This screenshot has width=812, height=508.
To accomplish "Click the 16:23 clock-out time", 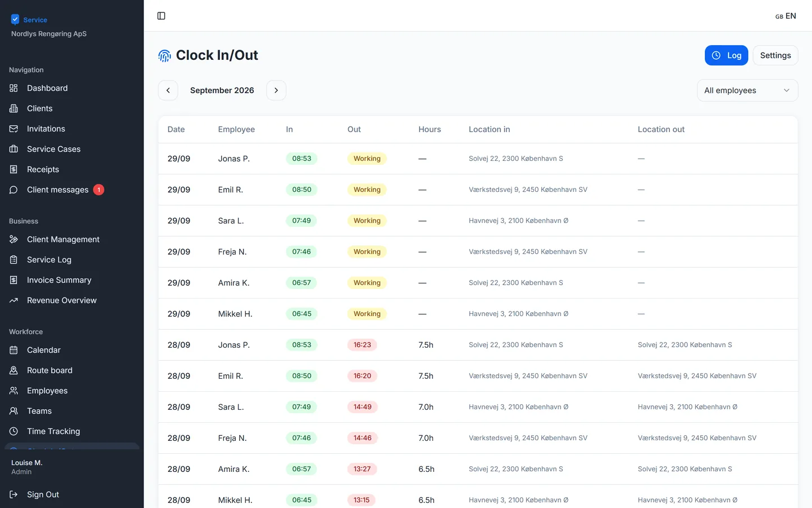I will point(362,345).
